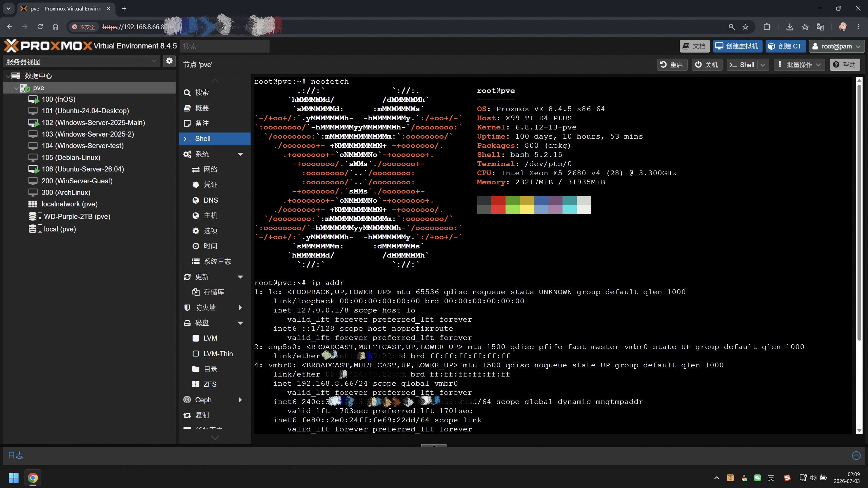Expand the Ceph section arrow
Viewport: 868px width, 488px height.
coord(240,400)
